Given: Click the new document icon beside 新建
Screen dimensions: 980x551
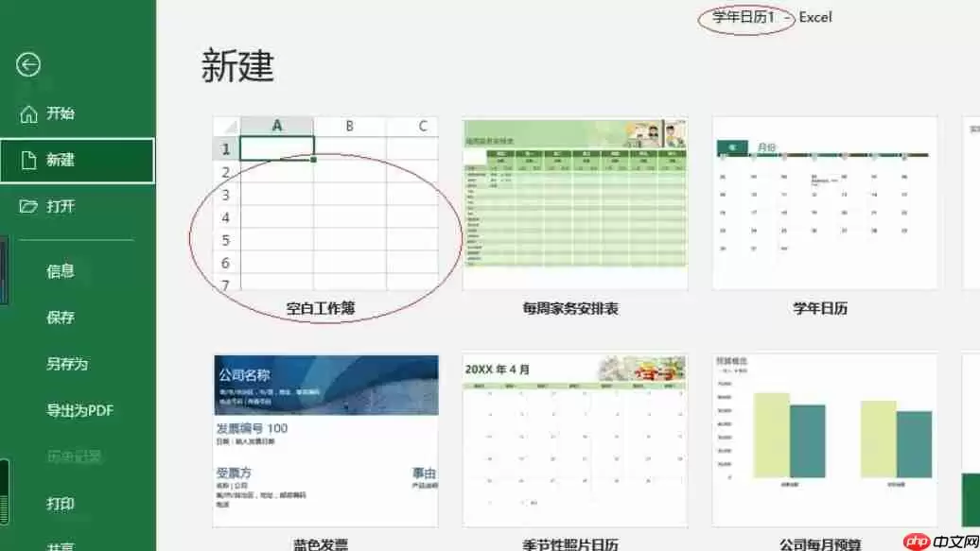Looking at the screenshot, I should (31, 160).
